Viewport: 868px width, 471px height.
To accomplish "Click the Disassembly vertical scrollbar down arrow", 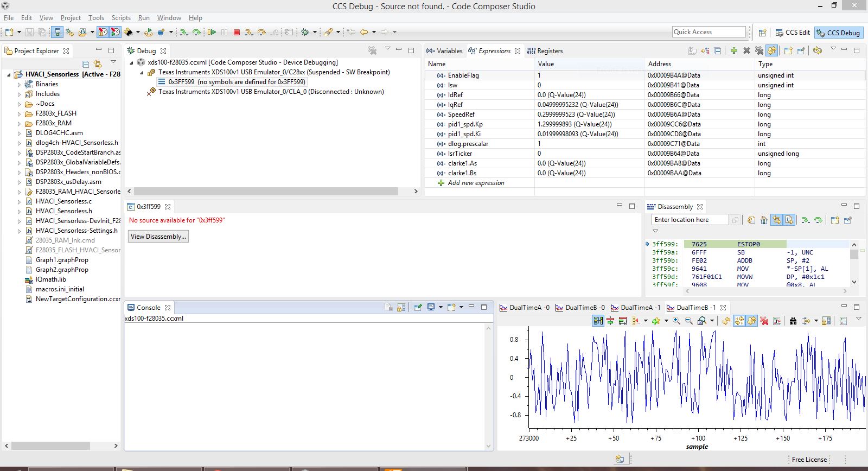I will click(x=854, y=282).
